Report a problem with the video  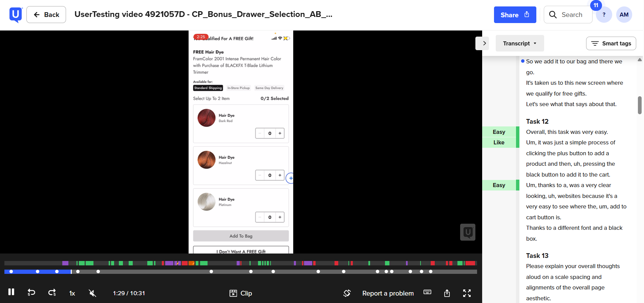(x=388, y=293)
